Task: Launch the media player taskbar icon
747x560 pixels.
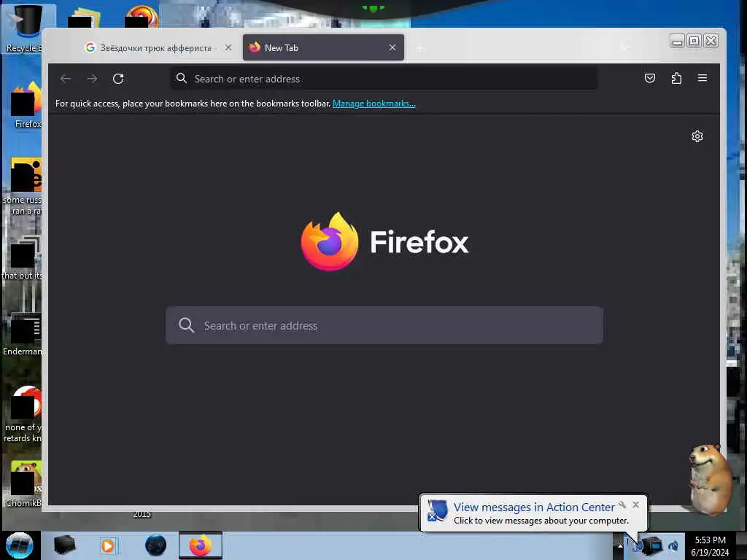Action: click(108, 545)
